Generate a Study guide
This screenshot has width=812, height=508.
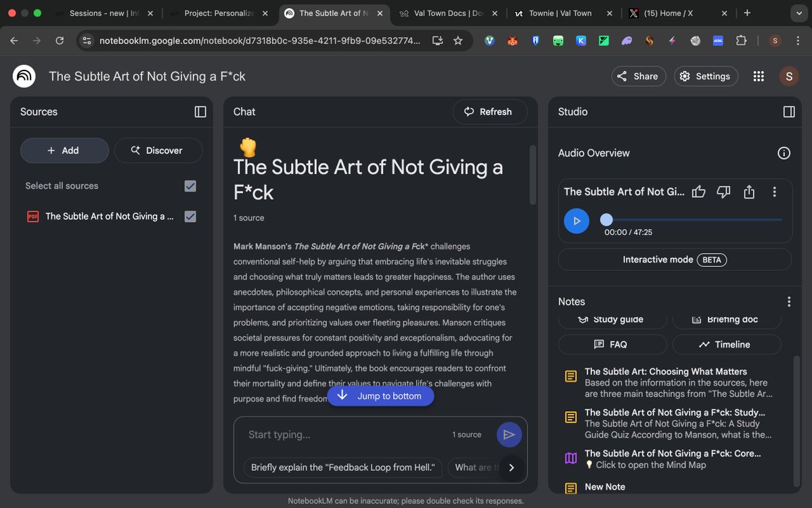pos(612,320)
